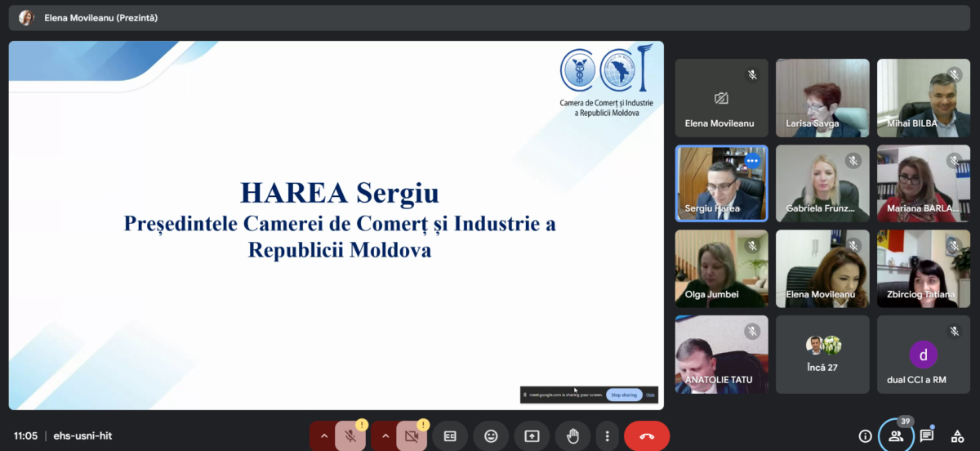The width and height of the screenshot is (980, 451).
Task: Click Hide link in sharing banner
Action: (650, 395)
